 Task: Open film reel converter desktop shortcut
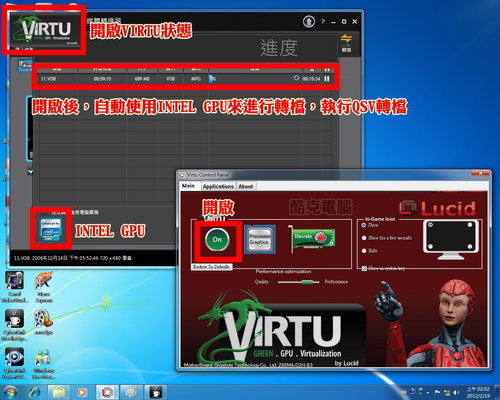44,322
